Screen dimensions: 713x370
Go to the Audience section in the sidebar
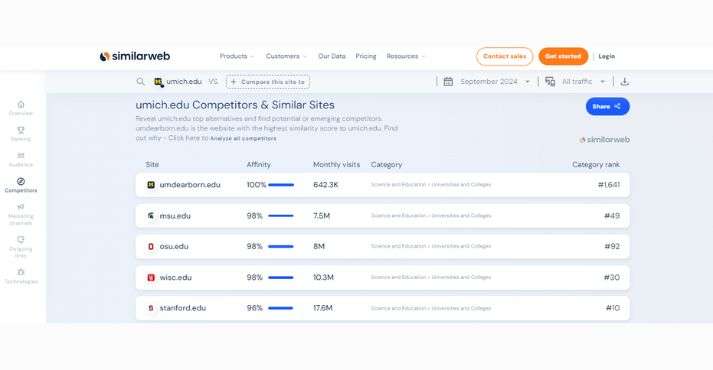21,160
